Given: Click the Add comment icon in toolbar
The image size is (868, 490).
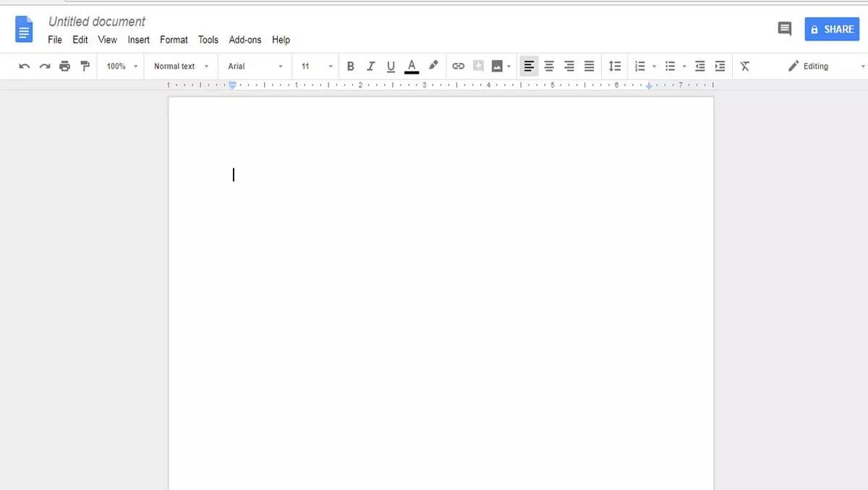Looking at the screenshot, I should 478,66.
